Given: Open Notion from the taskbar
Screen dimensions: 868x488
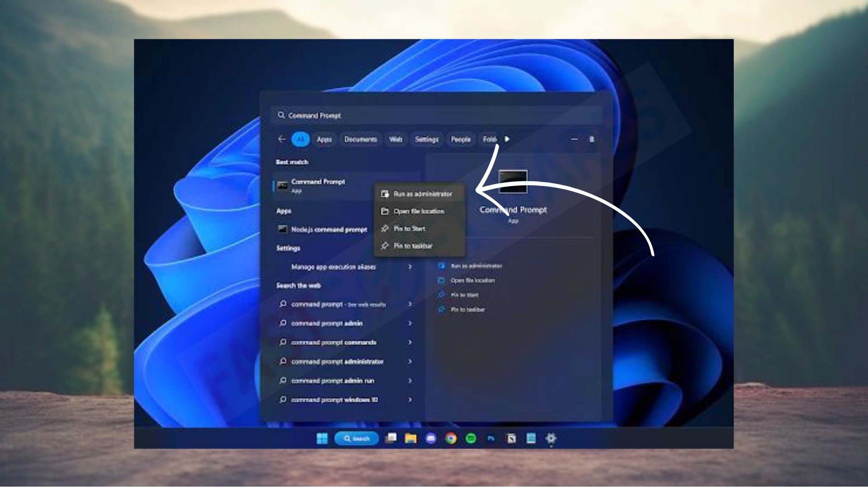Looking at the screenshot, I should [511, 438].
